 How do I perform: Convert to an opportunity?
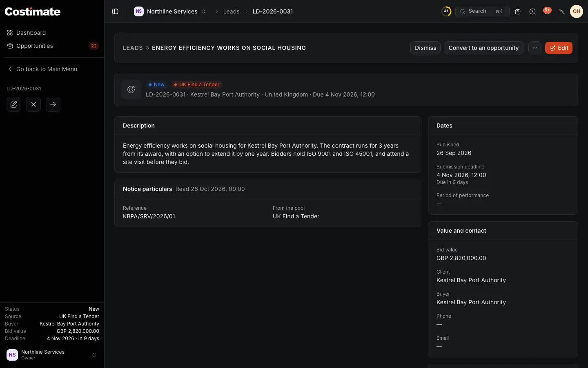[x=483, y=48]
